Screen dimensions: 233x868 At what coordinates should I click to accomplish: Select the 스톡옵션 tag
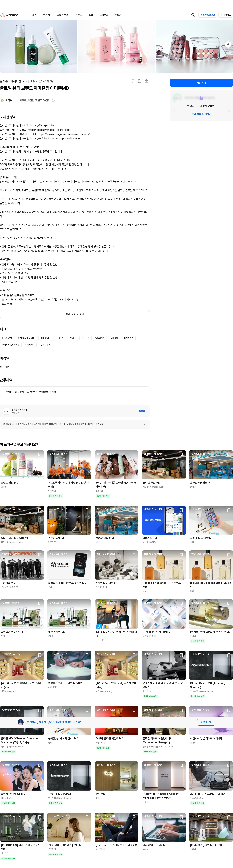pyautogui.click(x=85, y=338)
